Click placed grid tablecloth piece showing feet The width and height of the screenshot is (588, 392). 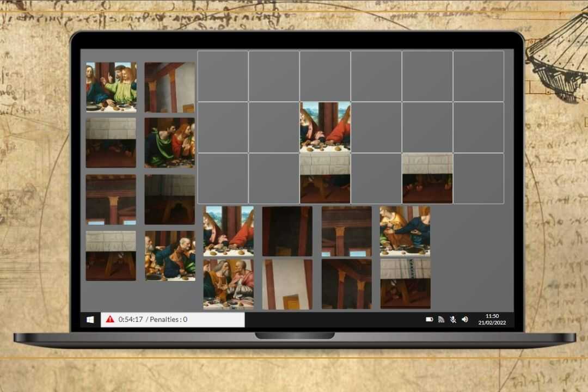coord(427,178)
